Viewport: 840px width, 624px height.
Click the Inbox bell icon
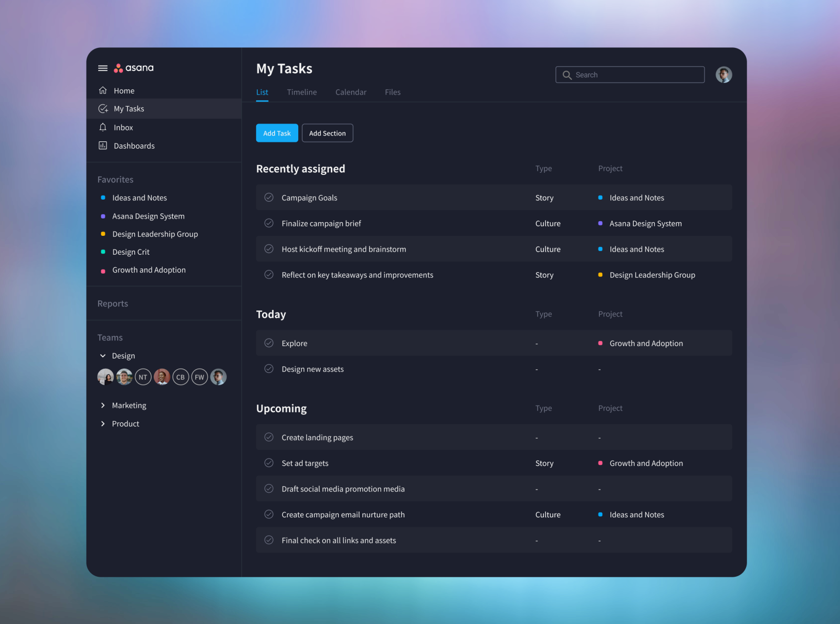coord(103,127)
